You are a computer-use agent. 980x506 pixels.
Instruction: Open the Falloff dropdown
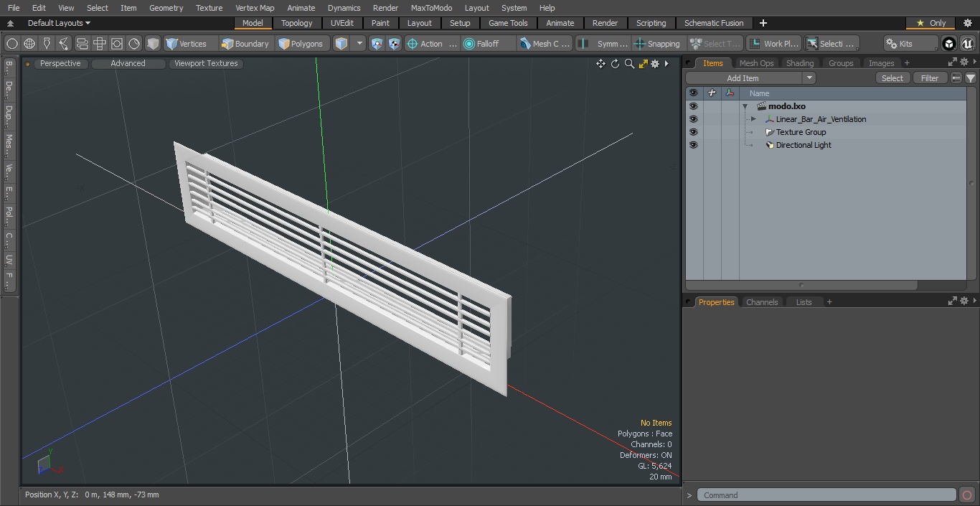(488, 44)
